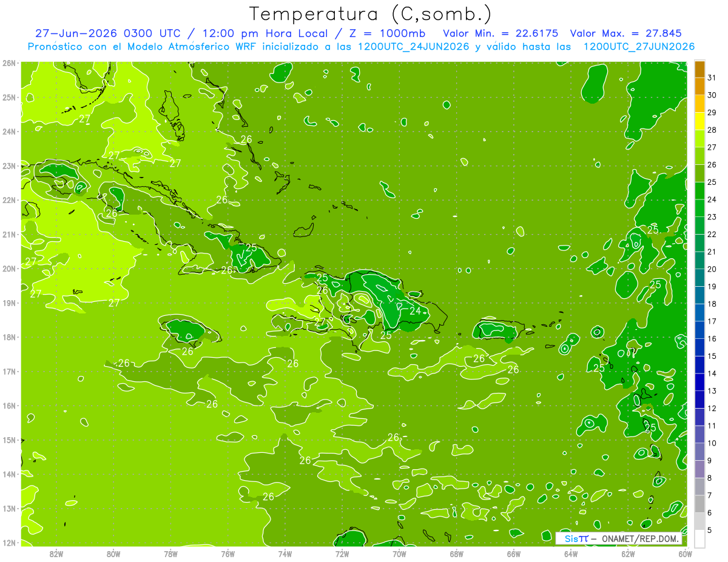Image resolution: width=728 pixels, height=562 pixels.
Task: Click the "18" value on the color scale
Action: [712, 304]
